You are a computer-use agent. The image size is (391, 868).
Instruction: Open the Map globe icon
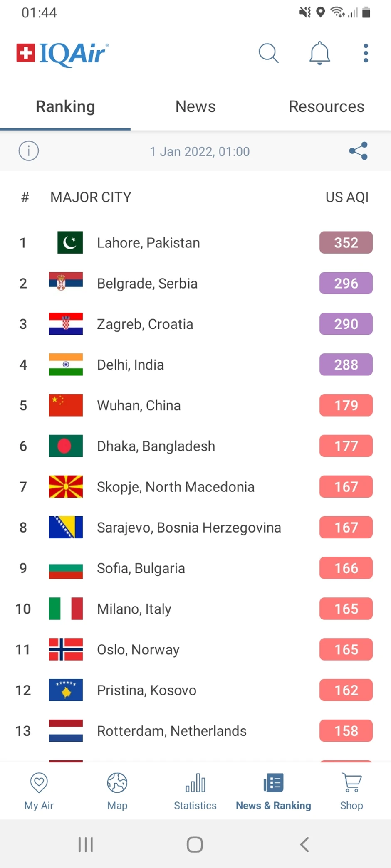[117, 783]
